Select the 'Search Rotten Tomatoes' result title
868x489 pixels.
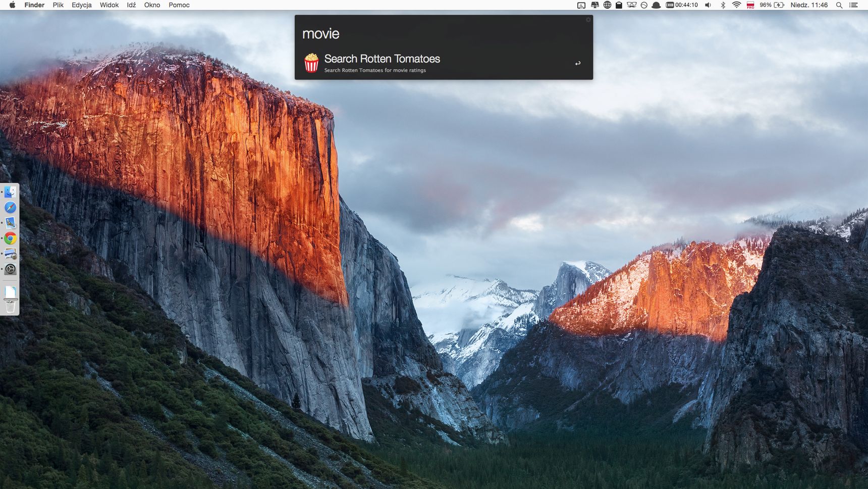coord(382,59)
